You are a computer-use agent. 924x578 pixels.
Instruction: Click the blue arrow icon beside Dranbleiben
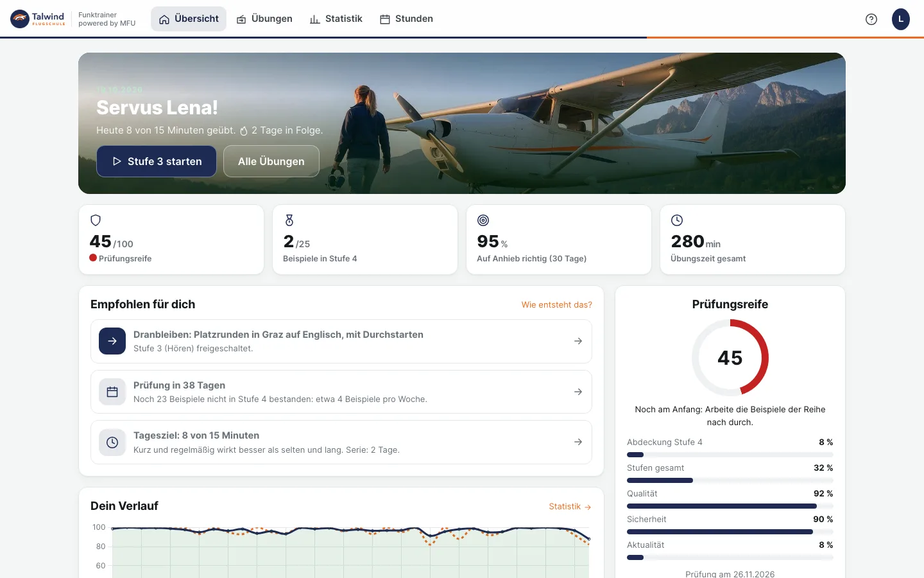pos(112,341)
